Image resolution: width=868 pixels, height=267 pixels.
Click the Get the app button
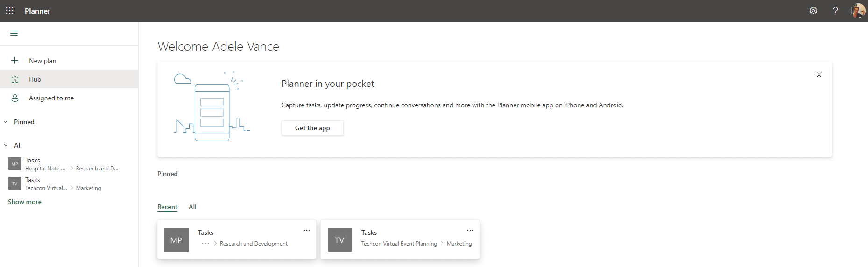pos(312,128)
